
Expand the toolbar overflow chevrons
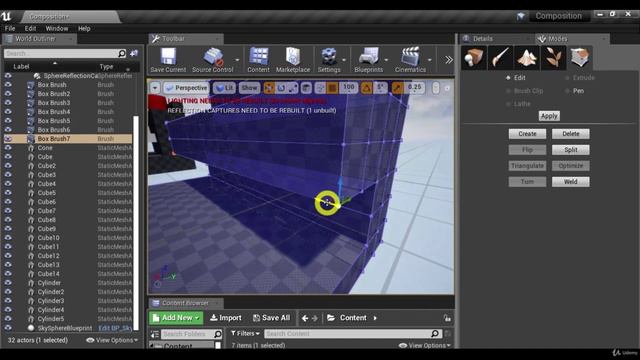tap(449, 60)
